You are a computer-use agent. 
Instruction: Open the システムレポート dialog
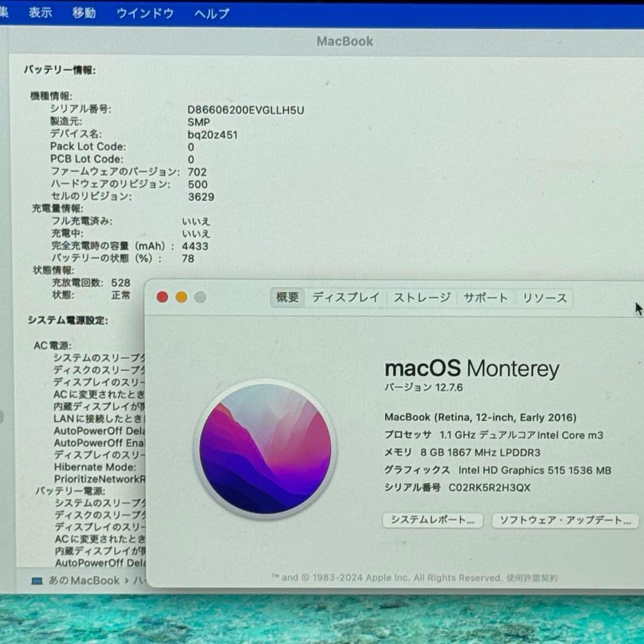[x=433, y=520]
